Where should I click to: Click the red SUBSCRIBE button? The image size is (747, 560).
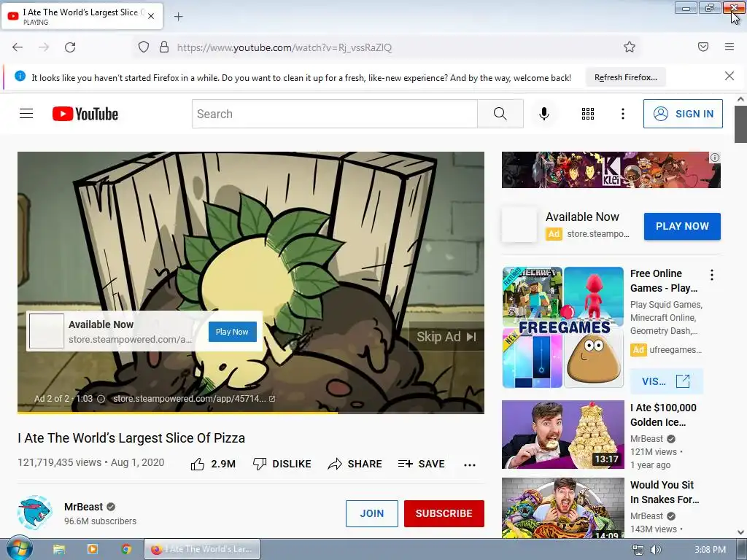point(444,513)
